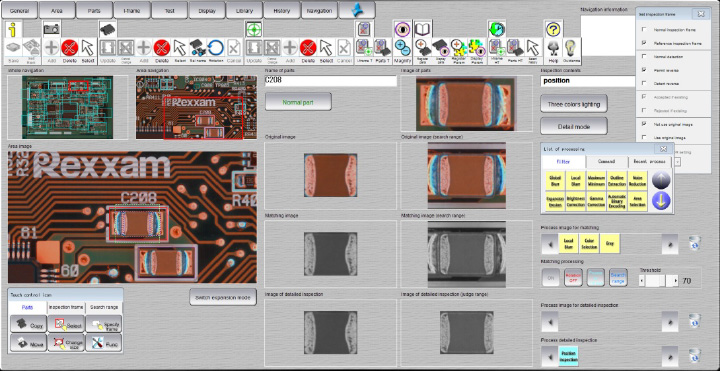Image resolution: width=720 pixels, height=371 pixels.
Task: Select the chip parts icon group
Action: (107, 29)
